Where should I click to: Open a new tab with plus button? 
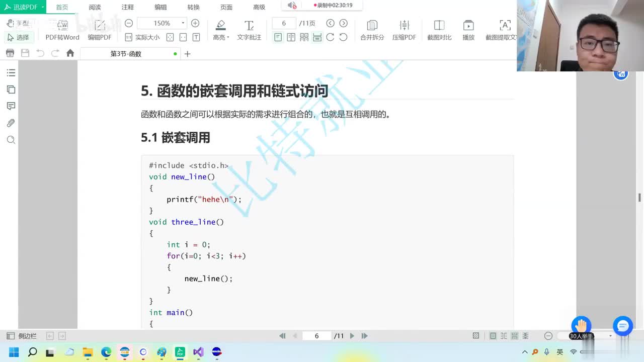[x=187, y=54]
